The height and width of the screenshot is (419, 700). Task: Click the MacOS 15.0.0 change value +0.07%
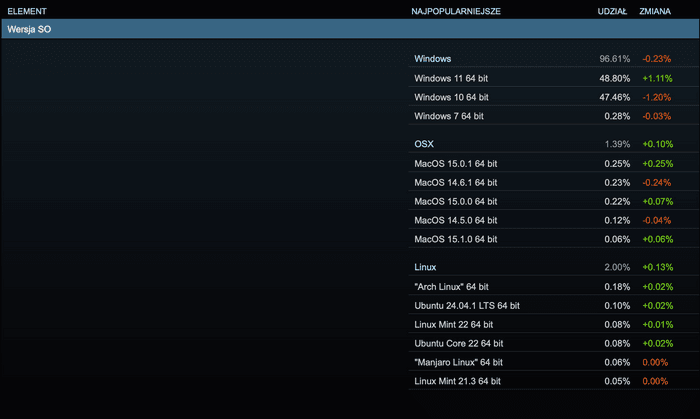[658, 201]
